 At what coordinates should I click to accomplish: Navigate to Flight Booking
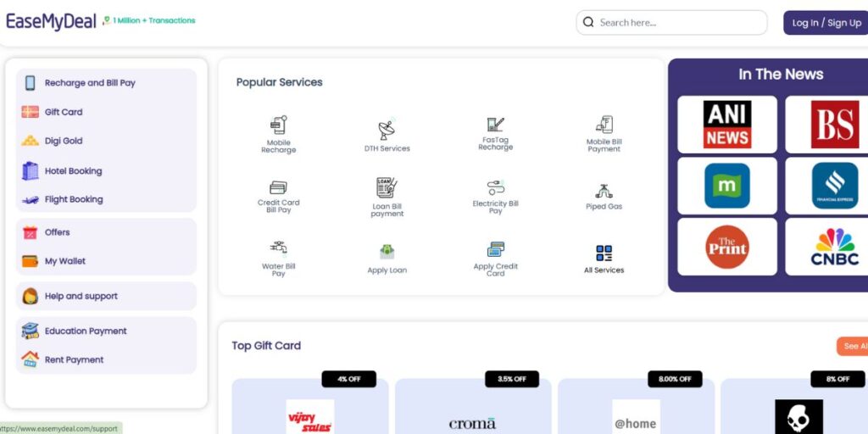[x=74, y=199]
